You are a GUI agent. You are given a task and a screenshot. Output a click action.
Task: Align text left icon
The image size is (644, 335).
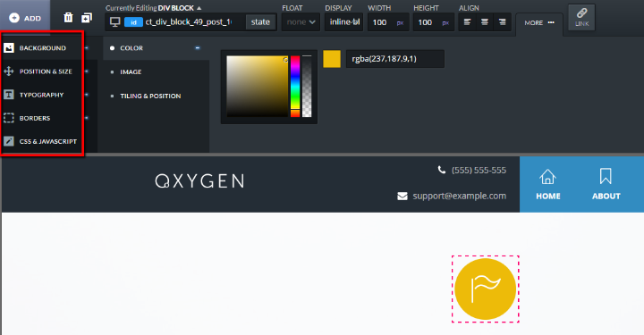[467, 22]
